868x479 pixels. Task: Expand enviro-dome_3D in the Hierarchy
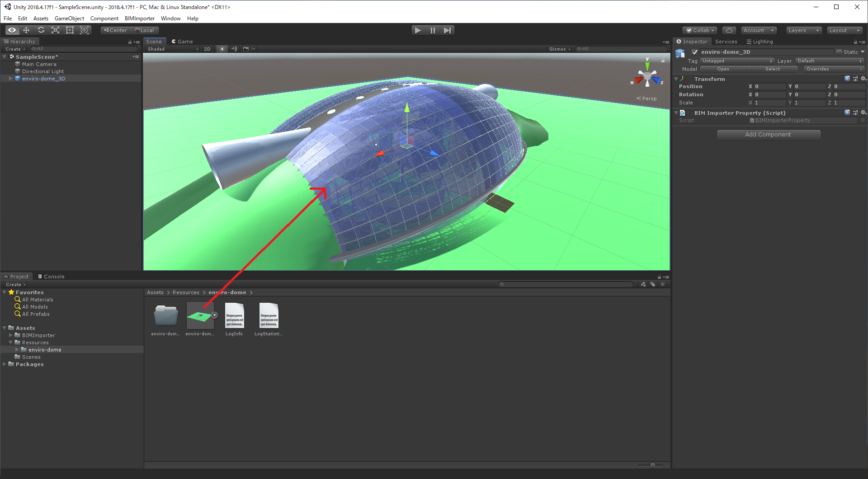pos(10,78)
